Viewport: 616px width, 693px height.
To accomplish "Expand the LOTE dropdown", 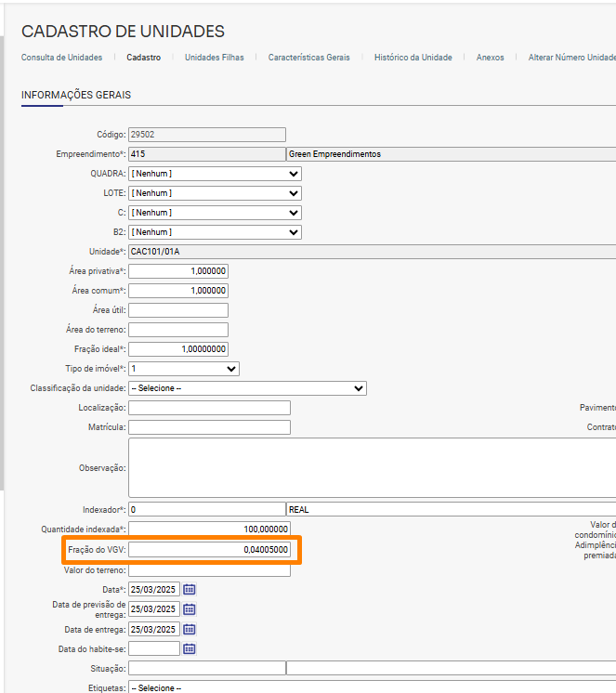I will [x=215, y=193].
